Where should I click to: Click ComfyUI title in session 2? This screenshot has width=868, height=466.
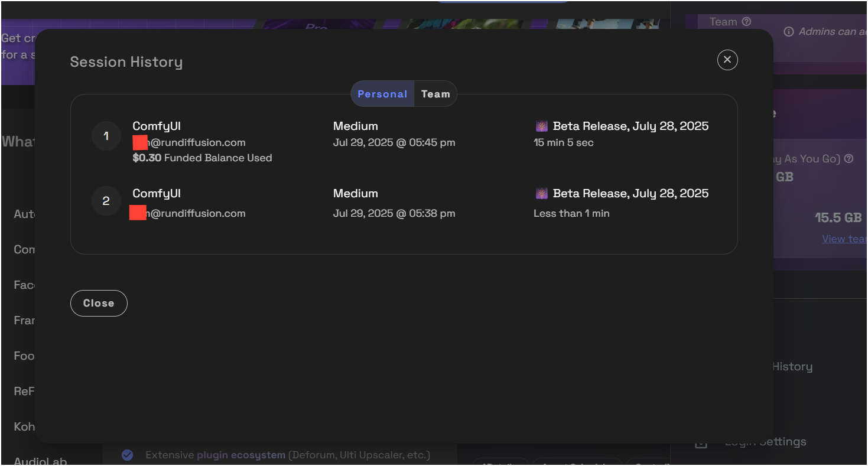pos(157,194)
